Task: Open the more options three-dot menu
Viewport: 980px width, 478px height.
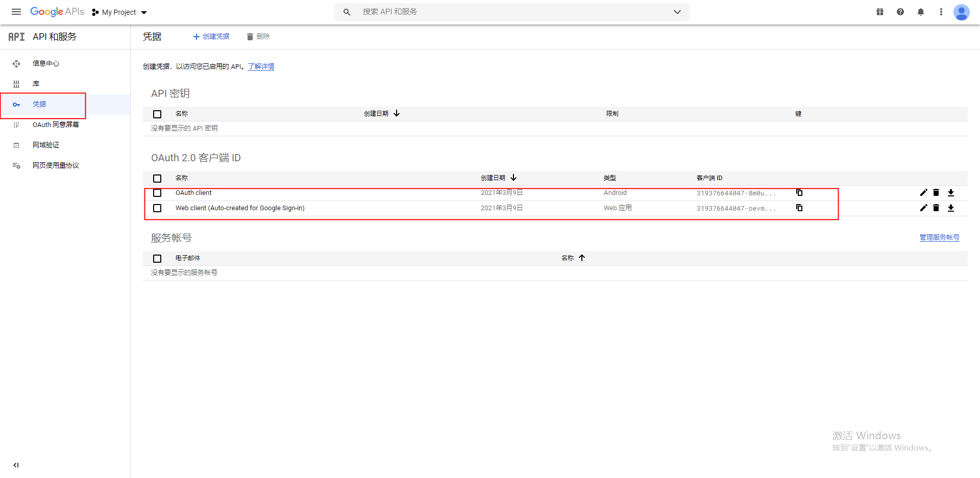Action: [x=941, y=12]
